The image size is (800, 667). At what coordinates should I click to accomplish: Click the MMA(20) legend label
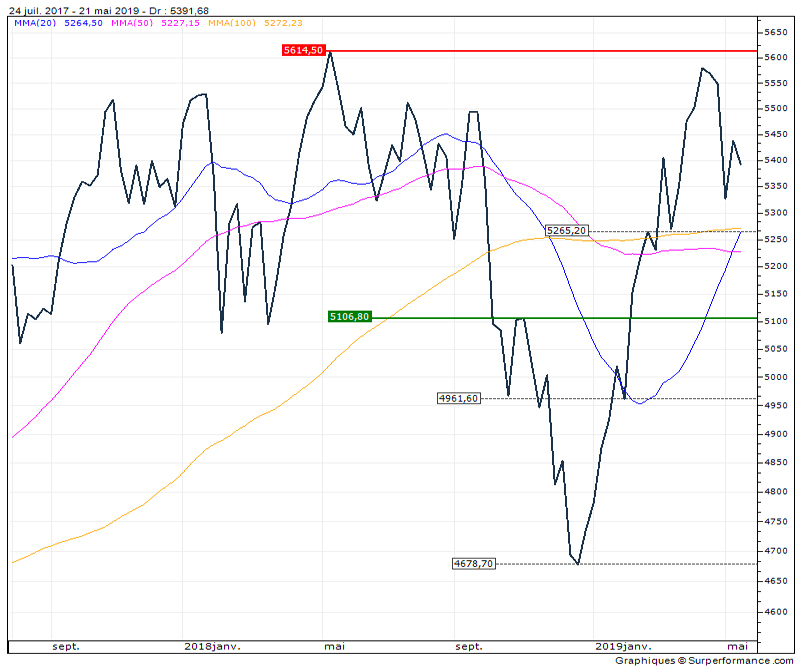pos(35,23)
